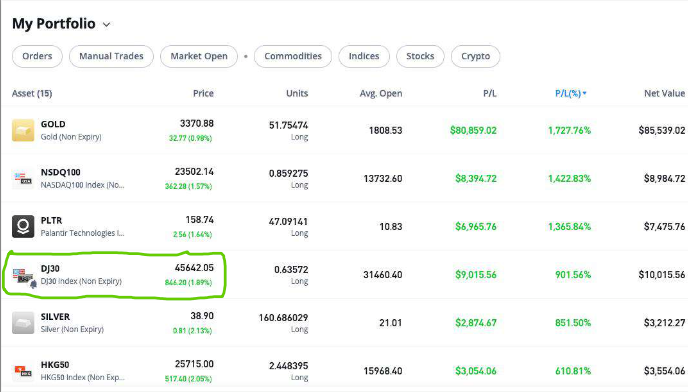The image size is (688, 392).
Task: Select the Stocks filter
Action: click(420, 56)
